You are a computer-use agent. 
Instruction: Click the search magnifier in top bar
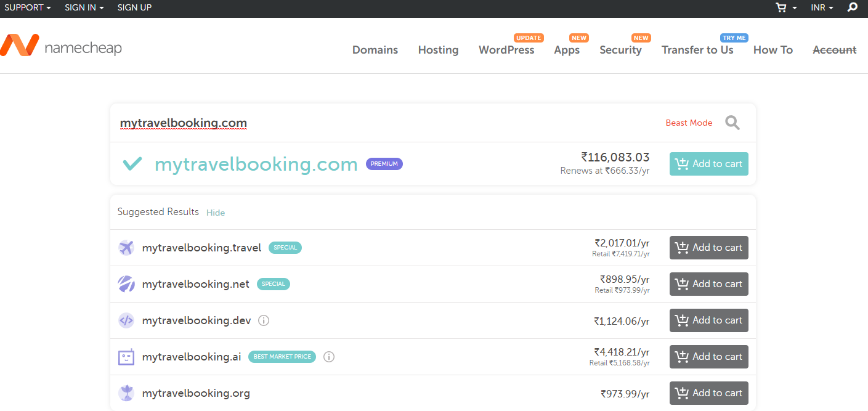(x=853, y=7)
